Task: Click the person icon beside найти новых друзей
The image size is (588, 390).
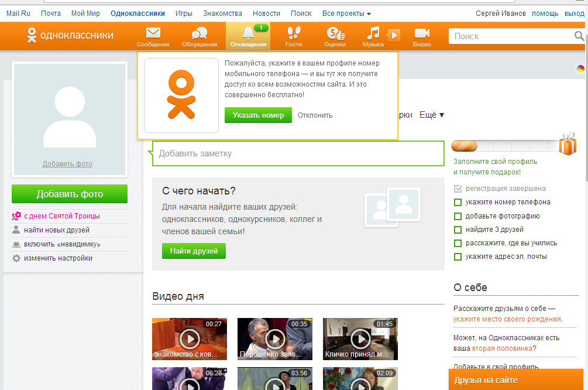Action: click(16, 230)
